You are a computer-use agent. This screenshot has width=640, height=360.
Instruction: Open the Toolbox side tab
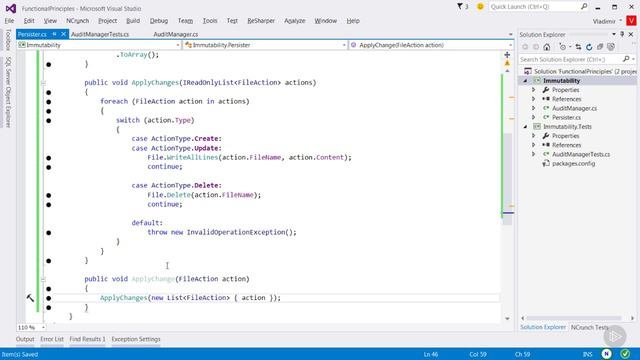tap(8, 40)
